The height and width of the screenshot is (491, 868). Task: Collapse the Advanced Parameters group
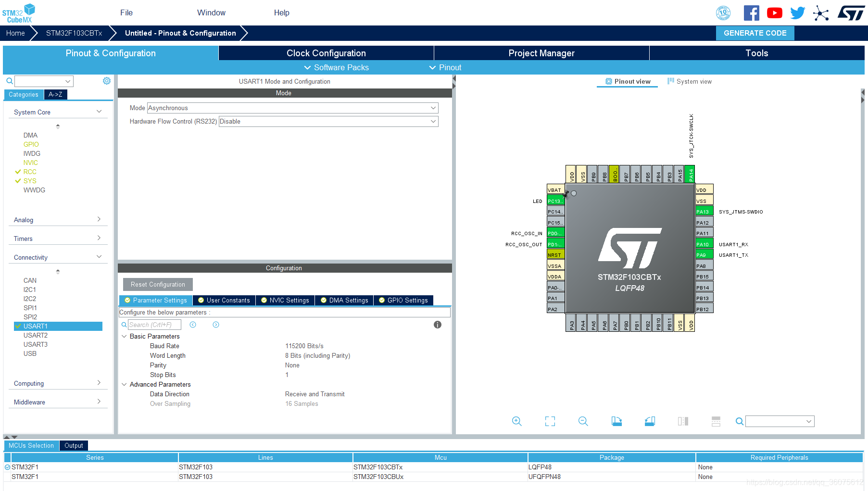coord(124,384)
